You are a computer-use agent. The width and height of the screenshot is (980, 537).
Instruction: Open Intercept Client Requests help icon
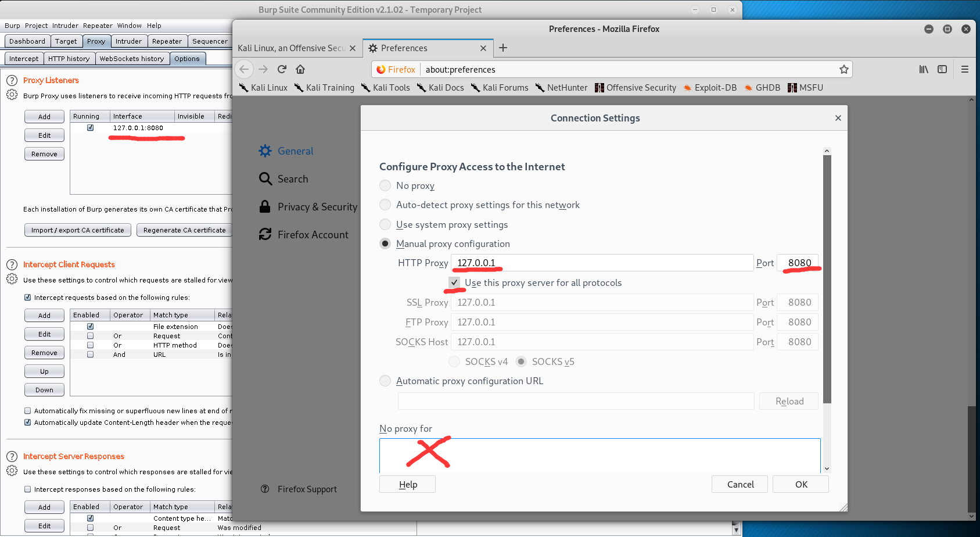[x=12, y=264]
